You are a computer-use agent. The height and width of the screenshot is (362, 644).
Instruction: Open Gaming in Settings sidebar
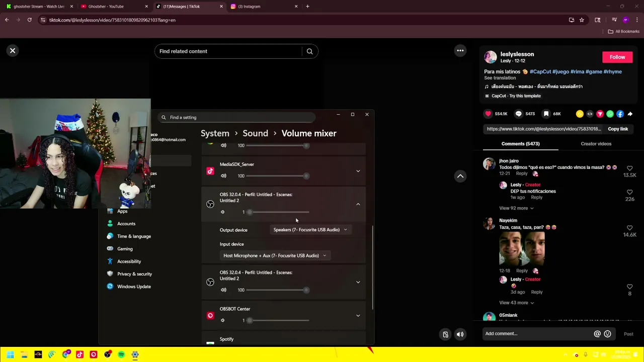point(125,249)
